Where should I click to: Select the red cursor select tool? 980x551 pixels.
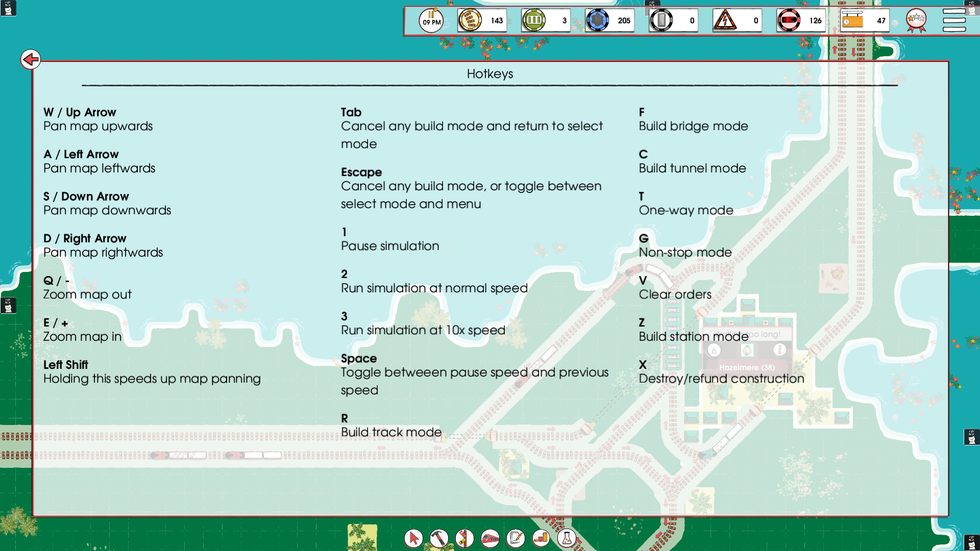tap(413, 538)
